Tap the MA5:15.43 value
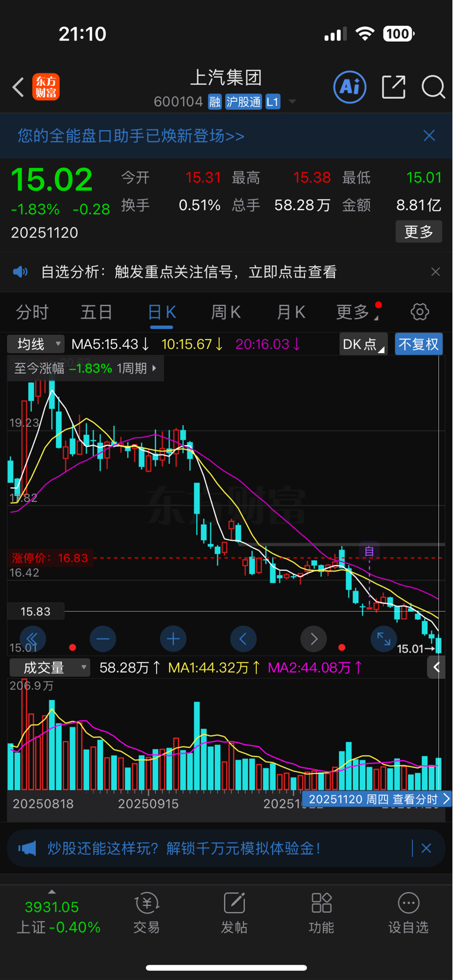This screenshot has width=453, height=980. click(x=110, y=344)
